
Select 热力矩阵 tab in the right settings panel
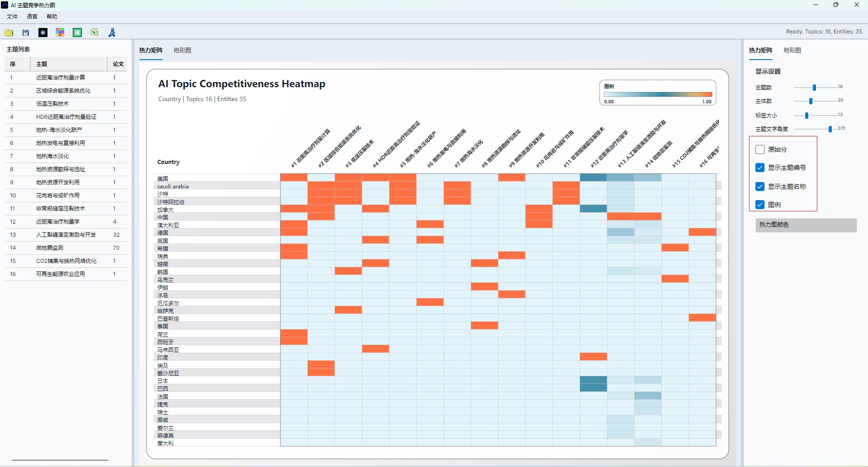click(x=761, y=50)
